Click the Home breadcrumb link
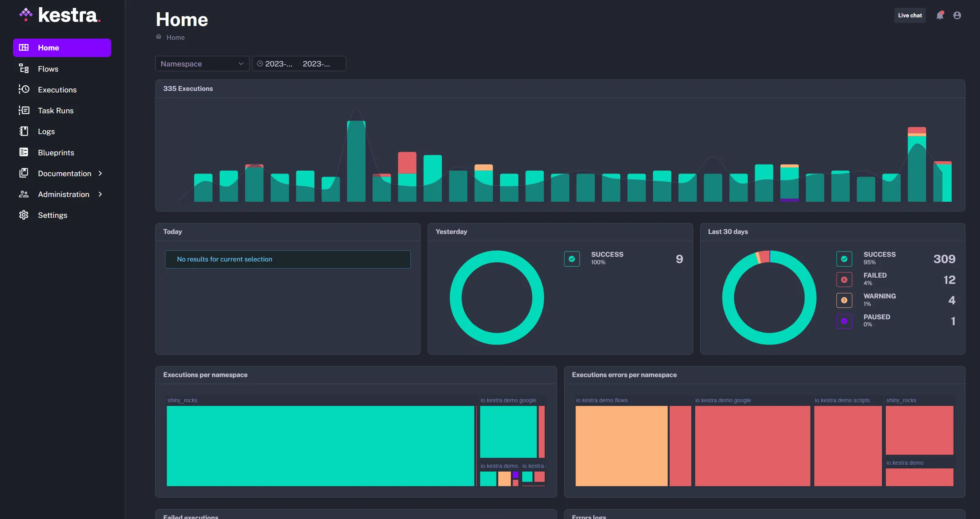 [x=176, y=37]
